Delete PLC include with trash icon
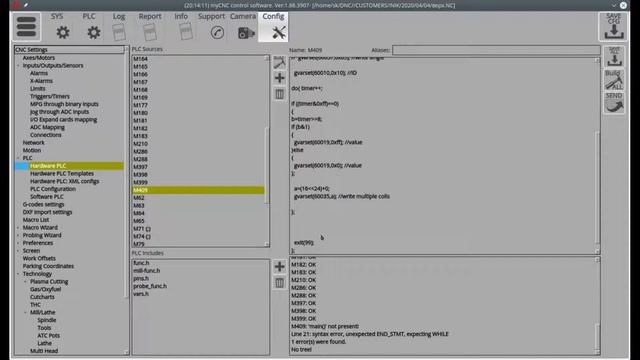 (x=280, y=282)
